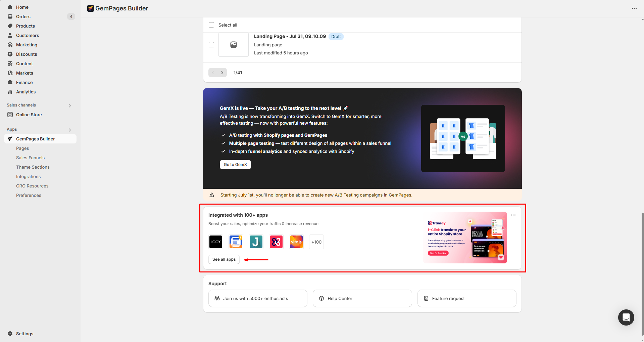Join the community of 5000+ enthusiasts

coord(258,298)
